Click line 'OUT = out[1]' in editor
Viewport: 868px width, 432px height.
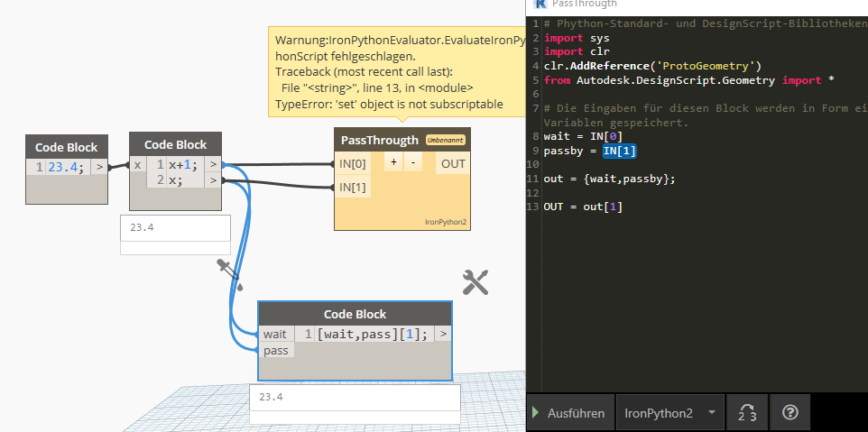coord(583,207)
